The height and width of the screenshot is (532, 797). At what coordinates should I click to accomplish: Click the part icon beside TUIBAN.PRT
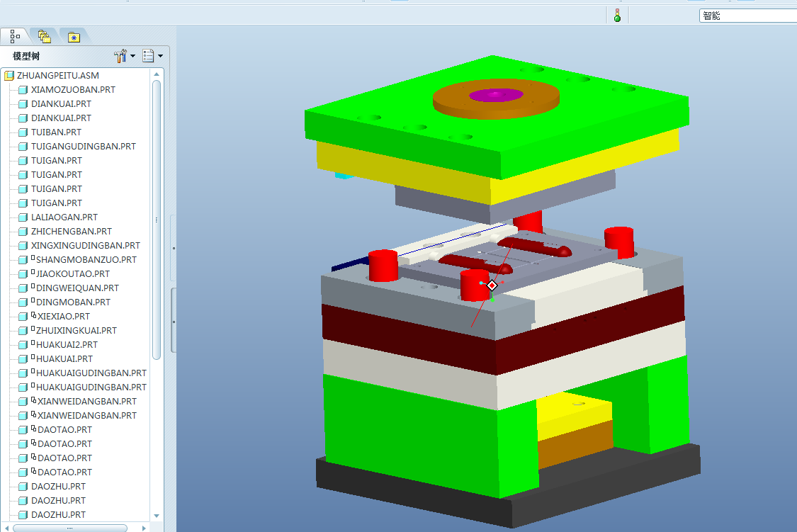[x=23, y=132]
